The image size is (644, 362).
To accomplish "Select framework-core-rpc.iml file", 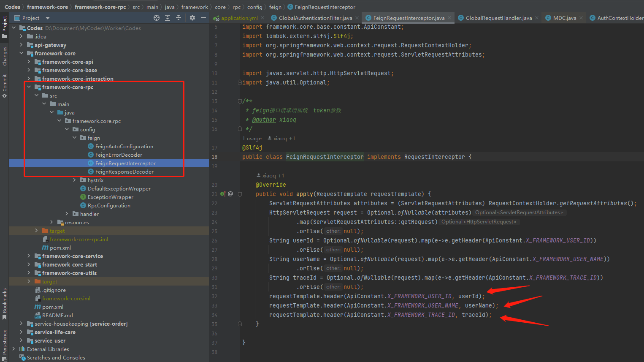I will pyautogui.click(x=79, y=240).
